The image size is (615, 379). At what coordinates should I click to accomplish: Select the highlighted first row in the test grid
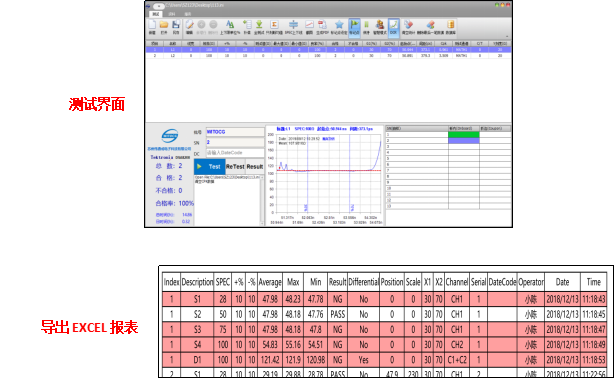click(x=328, y=50)
